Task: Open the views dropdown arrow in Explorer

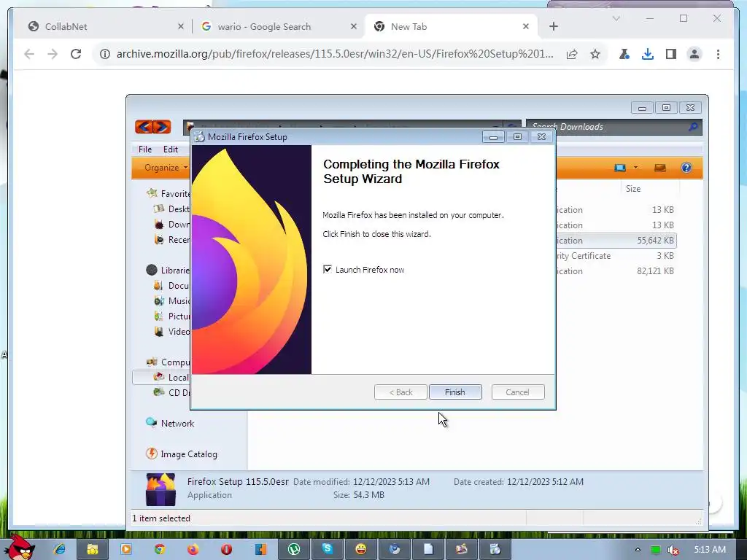Action: pyautogui.click(x=635, y=168)
